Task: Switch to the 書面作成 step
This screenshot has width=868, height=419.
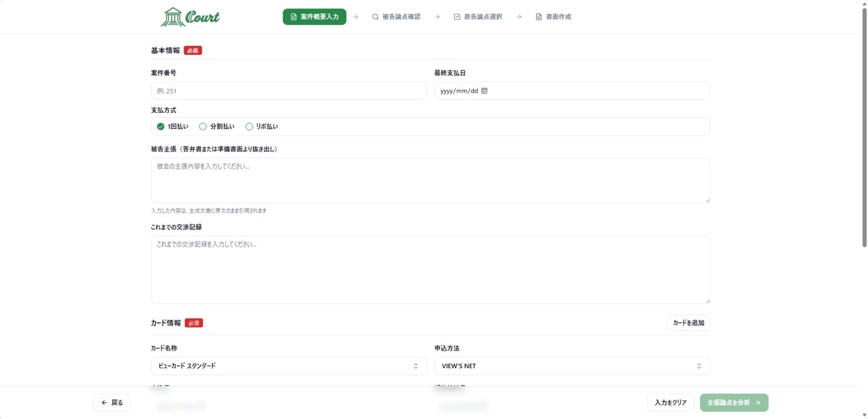Action: [554, 16]
